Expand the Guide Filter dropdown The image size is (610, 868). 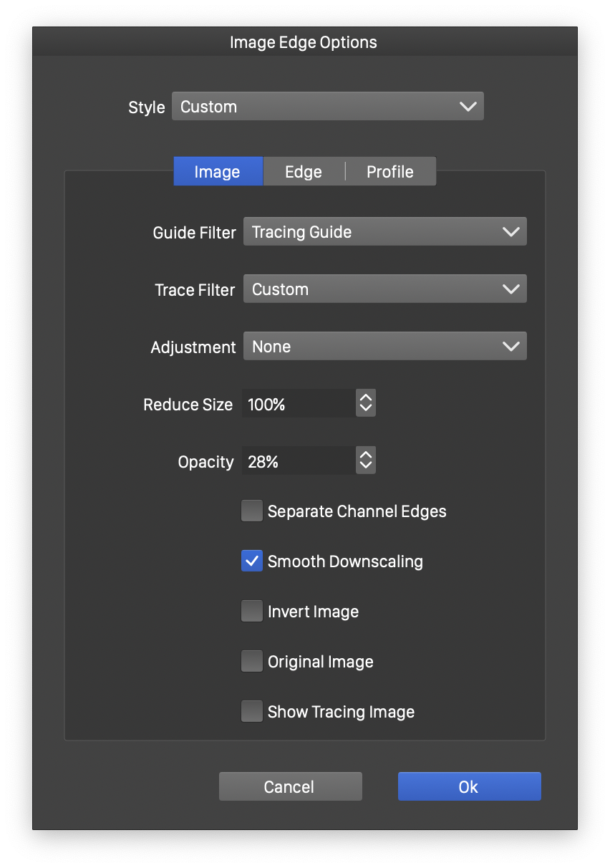[384, 232]
